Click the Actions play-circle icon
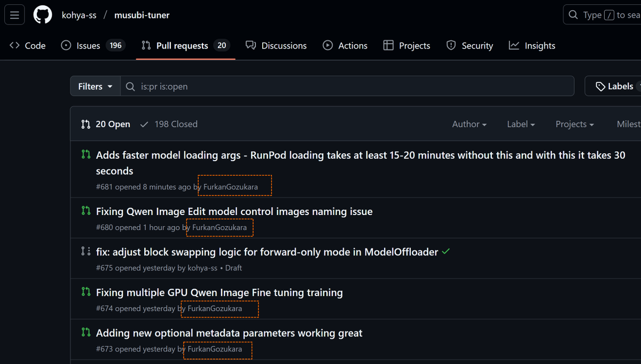Image resolution: width=641 pixels, height=364 pixels. [x=327, y=45]
